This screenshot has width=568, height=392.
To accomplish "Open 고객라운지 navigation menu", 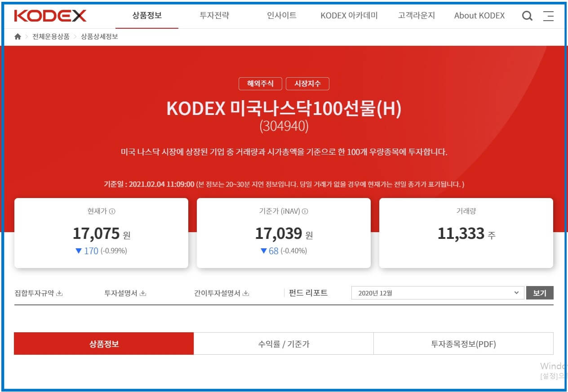I will pyautogui.click(x=417, y=15).
